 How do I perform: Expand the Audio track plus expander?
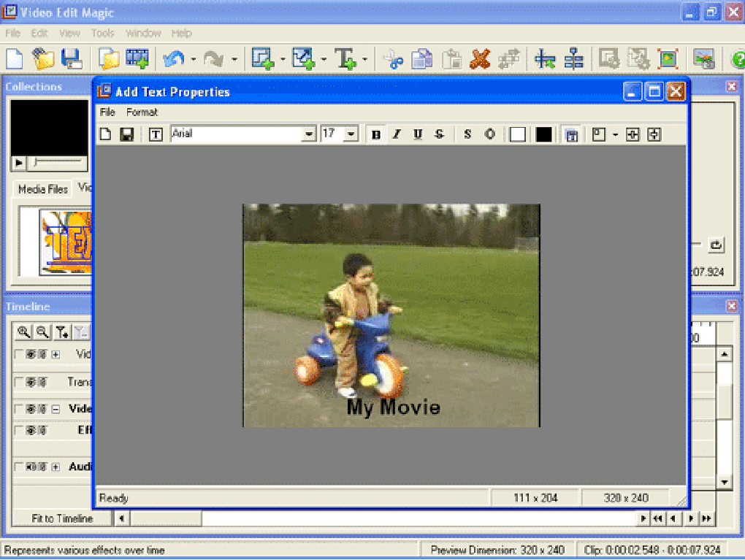(56, 467)
